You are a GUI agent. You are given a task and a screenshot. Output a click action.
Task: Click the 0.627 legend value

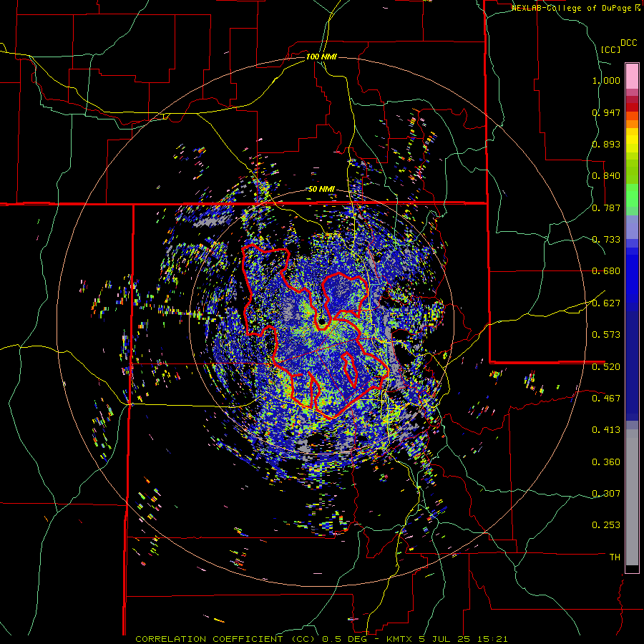606,303
